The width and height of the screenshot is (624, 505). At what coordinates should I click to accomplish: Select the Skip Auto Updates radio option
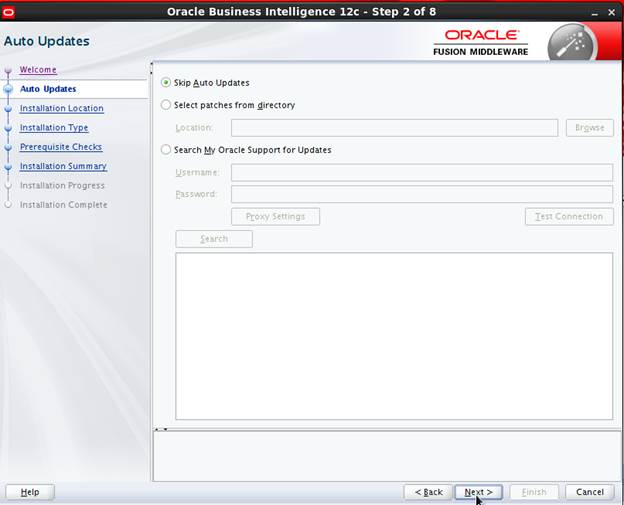click(167, 83)
